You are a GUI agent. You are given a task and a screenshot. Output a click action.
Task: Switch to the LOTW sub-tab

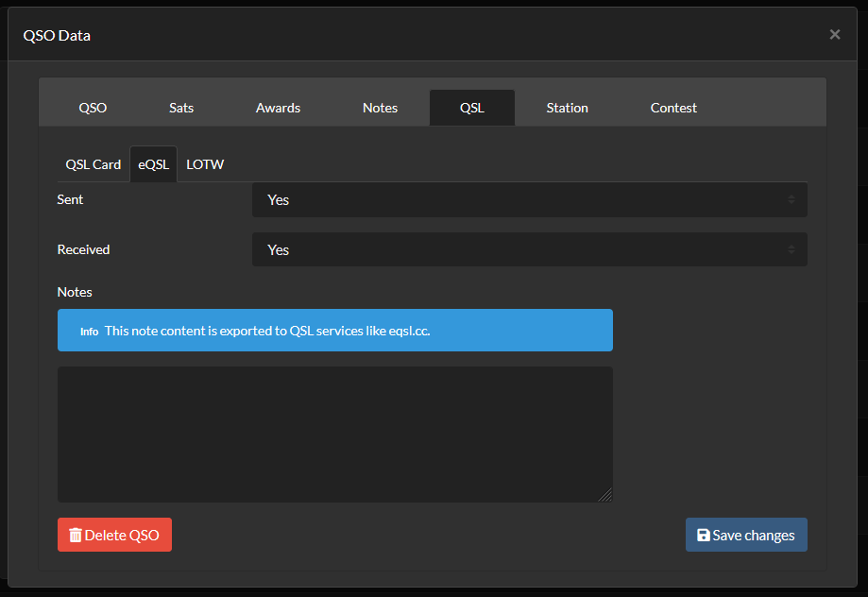coord(205,164)
